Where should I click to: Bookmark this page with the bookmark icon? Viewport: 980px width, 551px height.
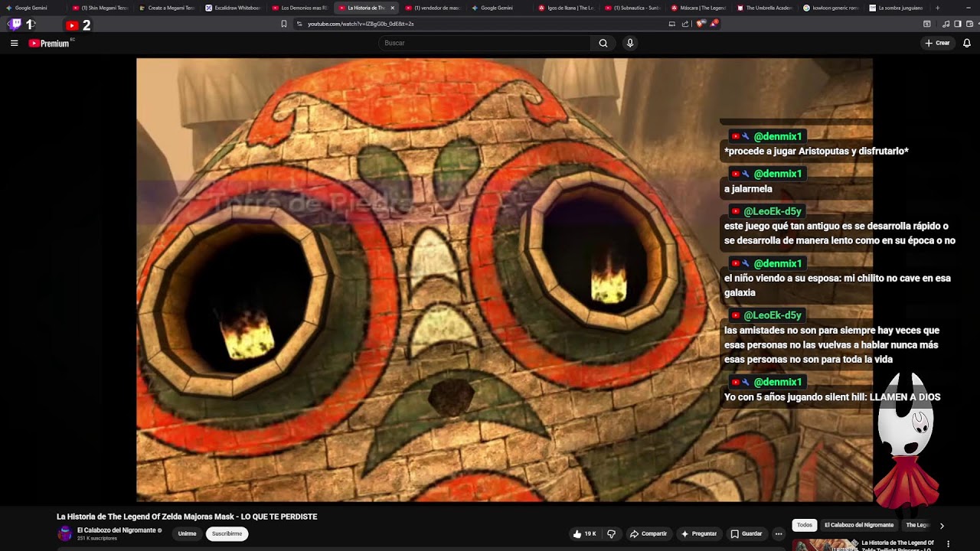tap(284, 24)
